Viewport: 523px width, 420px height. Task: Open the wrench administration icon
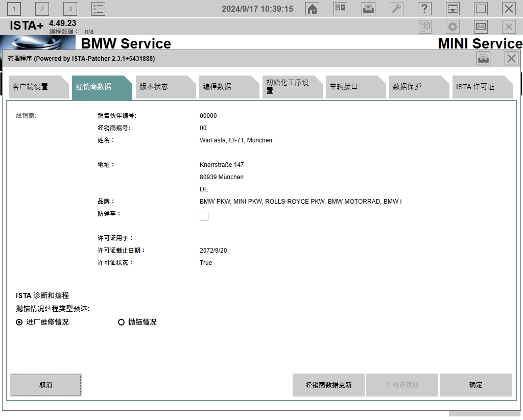396,9
